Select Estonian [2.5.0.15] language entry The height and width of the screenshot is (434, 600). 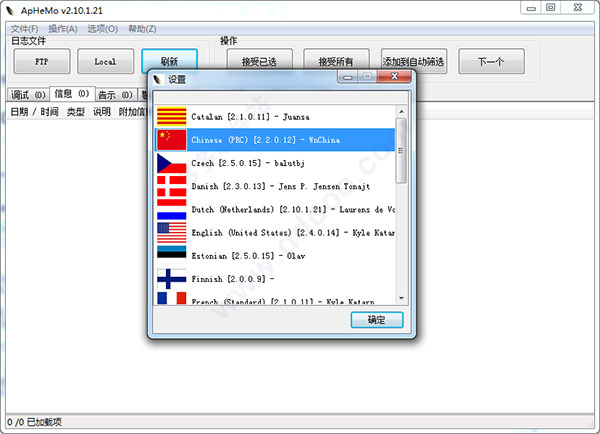point(275,256)
